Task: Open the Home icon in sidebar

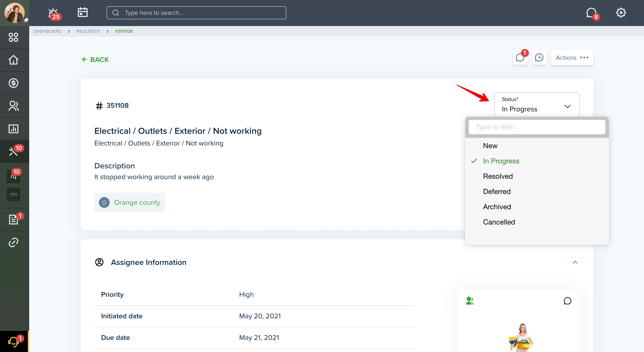Action: [x=13, y=60]
